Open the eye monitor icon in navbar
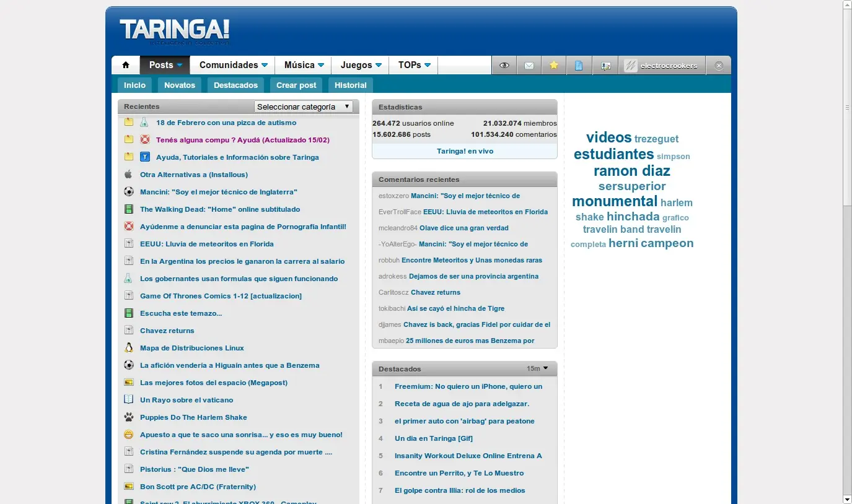 [x=504, y=65]
